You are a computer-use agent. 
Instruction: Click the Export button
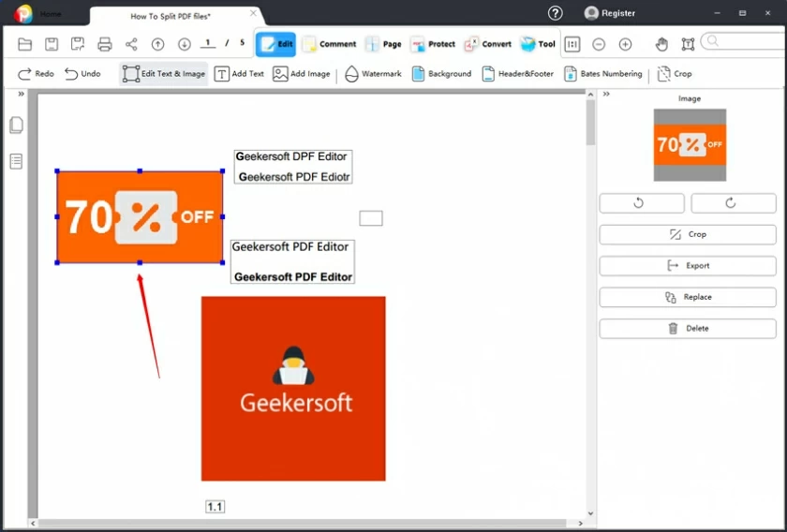click(688, 266)
